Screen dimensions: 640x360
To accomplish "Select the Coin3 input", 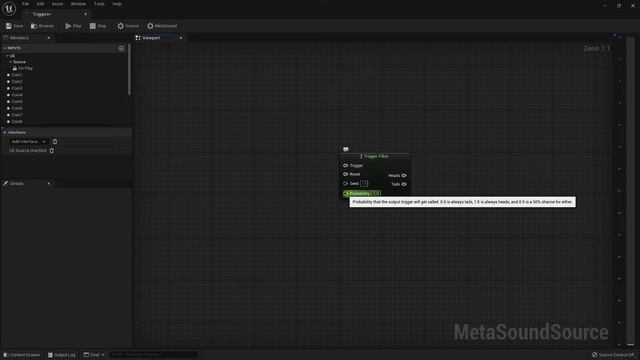I will click(x=17, y=88).
